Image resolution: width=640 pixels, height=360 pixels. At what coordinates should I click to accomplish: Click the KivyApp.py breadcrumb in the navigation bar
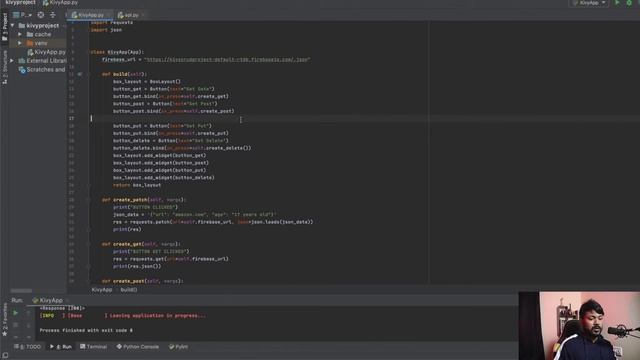(x=60, y=2)
